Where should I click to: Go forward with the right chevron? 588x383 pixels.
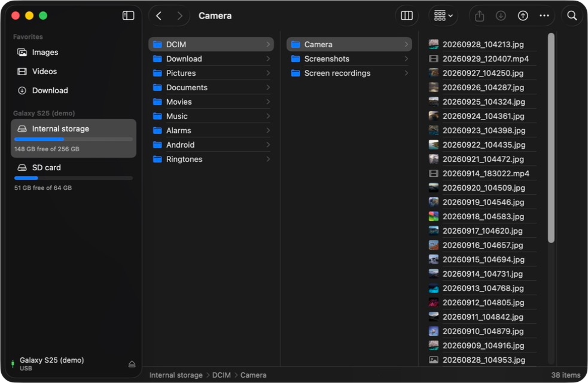click(180, 16)
